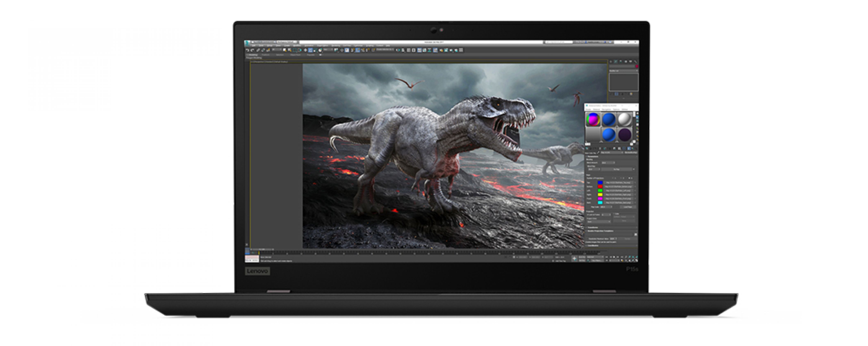
Task: Open Edit Named Selection Sets
Action: point(373,50)
